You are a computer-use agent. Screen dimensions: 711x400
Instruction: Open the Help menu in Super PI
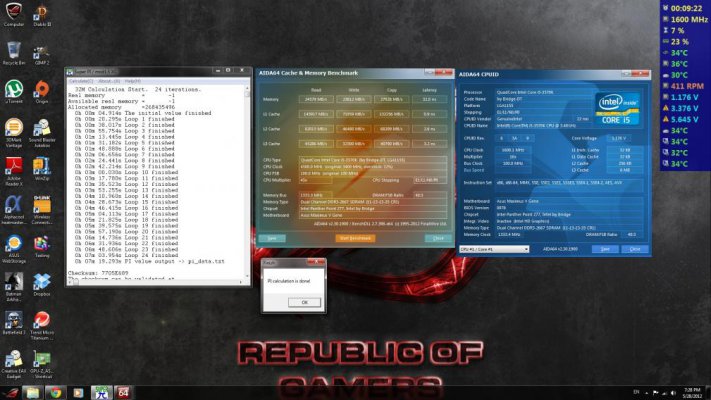click(x=133, y=81)
